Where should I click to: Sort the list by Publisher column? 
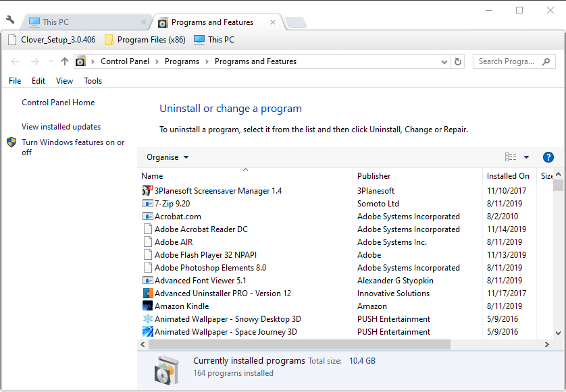click(x=417, y=176)
